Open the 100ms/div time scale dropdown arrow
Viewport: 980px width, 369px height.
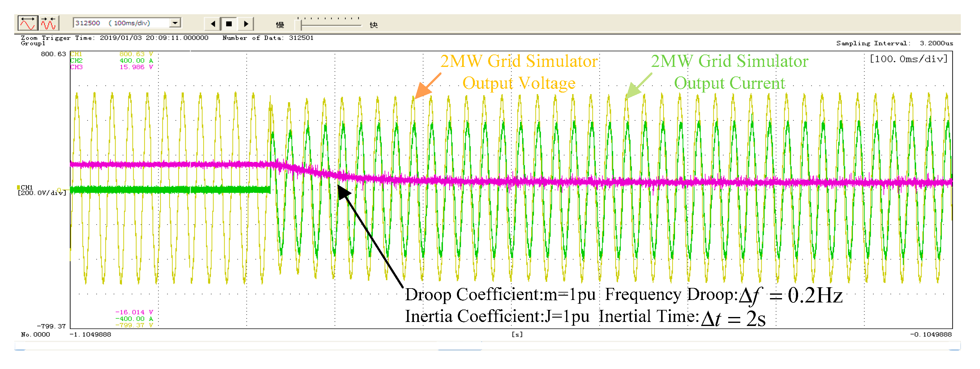[175, 23]
